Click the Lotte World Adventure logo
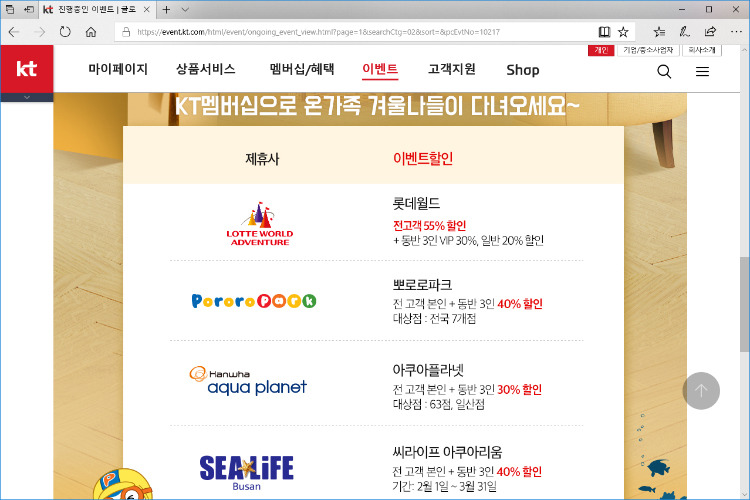This screenshot has height=500, width=750. 260,224
